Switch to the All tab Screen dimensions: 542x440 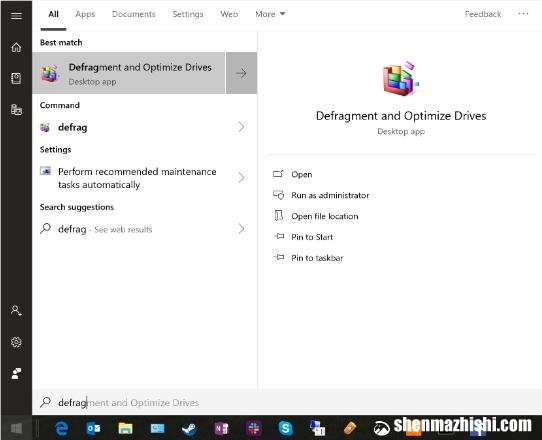point(53,14)
